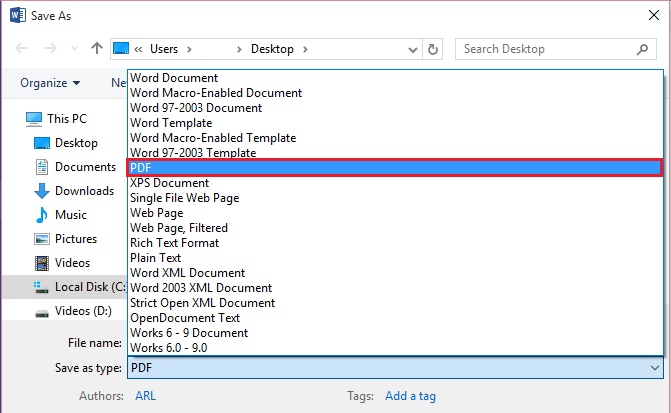This screenshot has height=413, width=671.
Task: Click in the Search Desktop field
Action: pos(555,49)
